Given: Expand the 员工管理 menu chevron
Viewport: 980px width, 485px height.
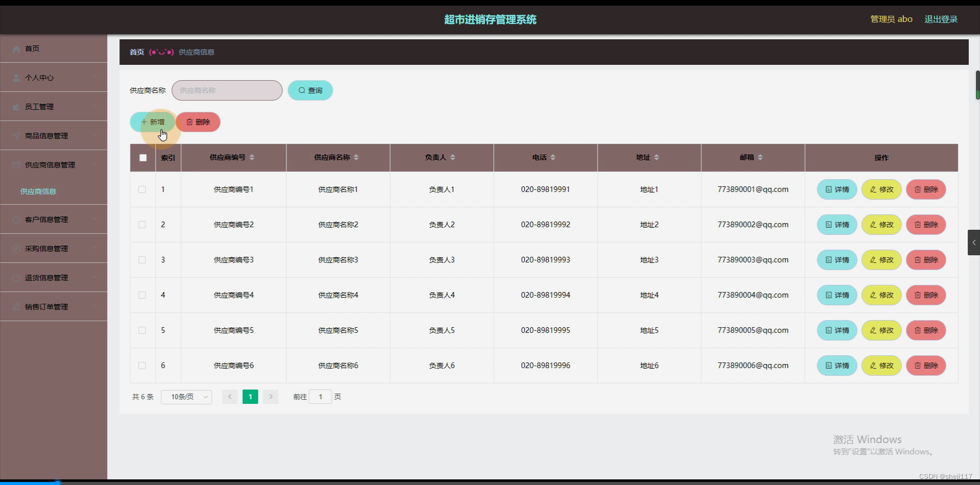Looking at the screenshot, I should 94,106.
